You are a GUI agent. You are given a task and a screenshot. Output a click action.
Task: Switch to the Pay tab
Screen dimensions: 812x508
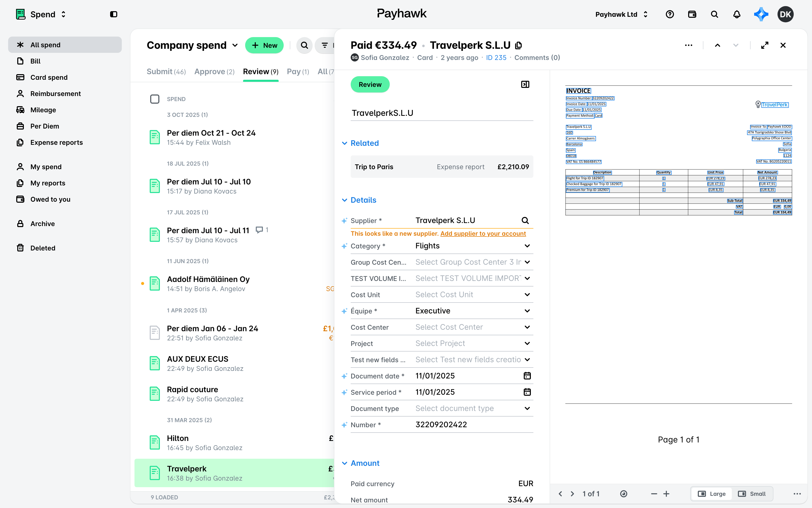tap(298, 72)
